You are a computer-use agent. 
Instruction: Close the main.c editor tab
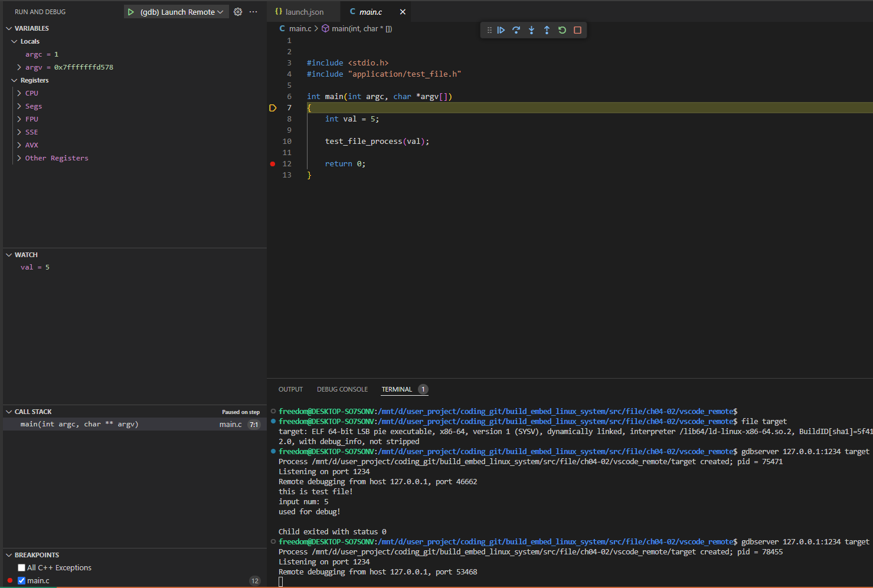403,12
